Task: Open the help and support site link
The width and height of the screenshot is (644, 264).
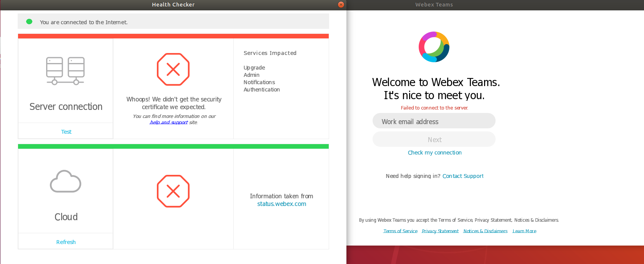Action: click(x=169, y=122)
